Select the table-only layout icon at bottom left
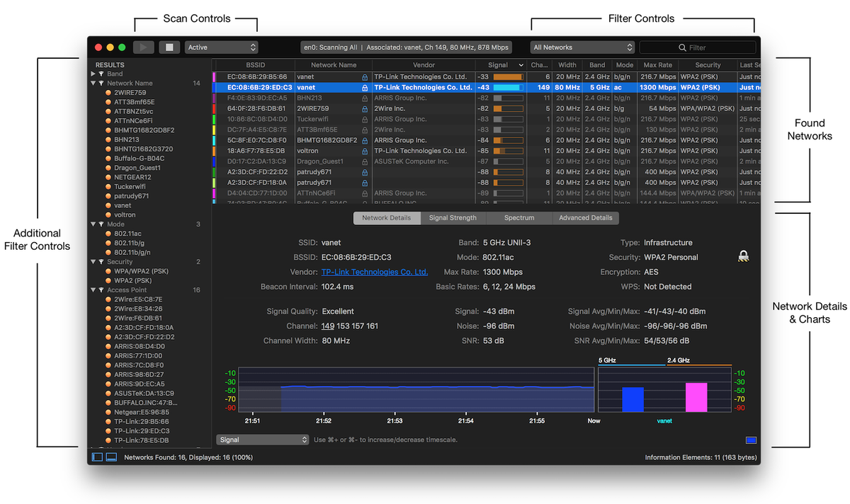 pyautogui.click(x=111, y=457)
